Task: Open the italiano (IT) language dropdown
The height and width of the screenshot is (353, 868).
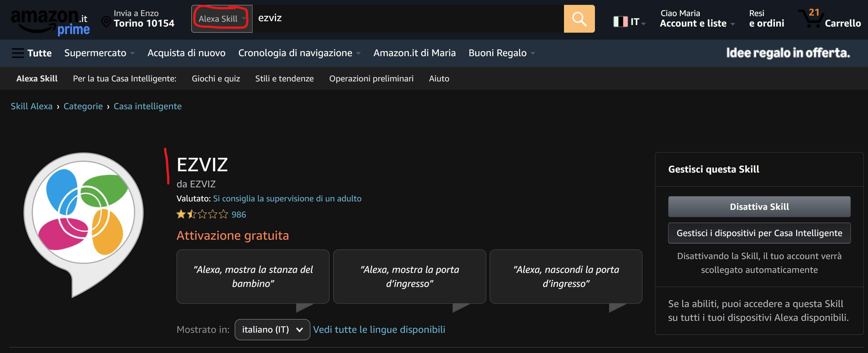Action: [272, 330]
